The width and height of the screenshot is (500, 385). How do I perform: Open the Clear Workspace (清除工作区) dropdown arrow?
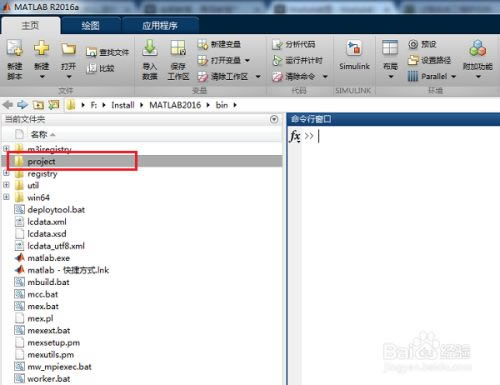click(258, 77)
